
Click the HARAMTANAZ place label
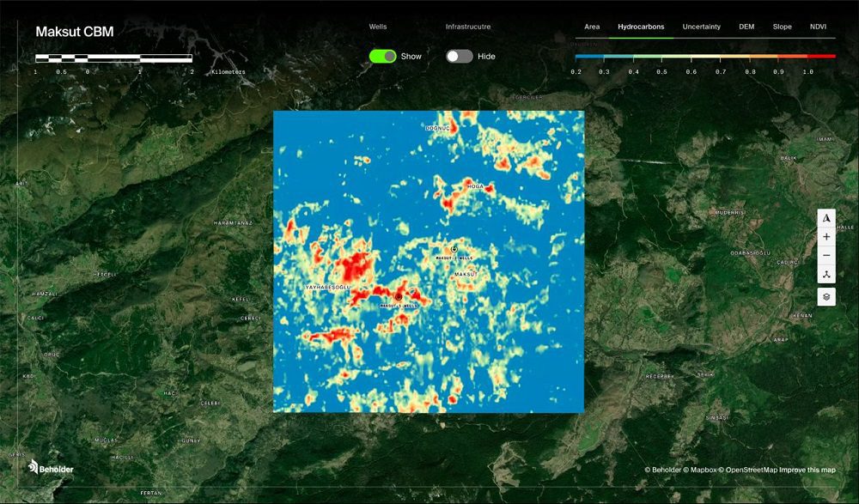[233, 223]
